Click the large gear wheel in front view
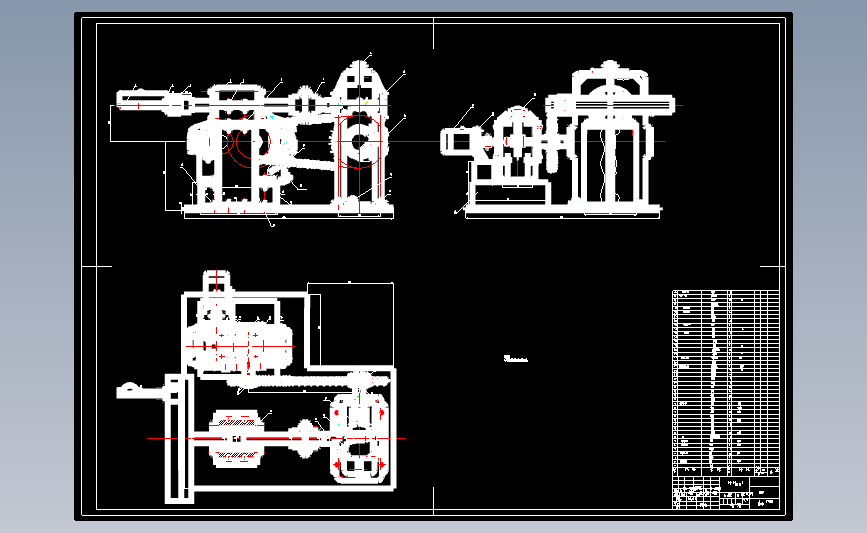The height and width of the screenshot is (533, 867). [x=358, y=142]
